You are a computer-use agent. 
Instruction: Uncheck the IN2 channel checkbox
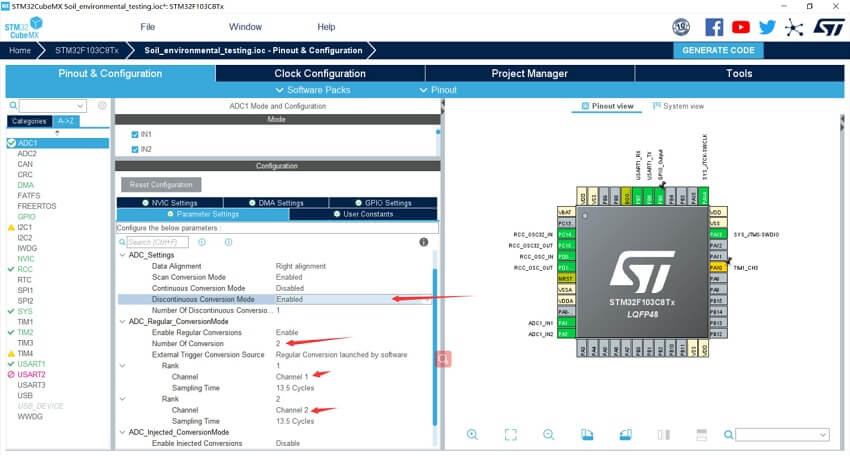pyautogui.click(x=134, y=149)
